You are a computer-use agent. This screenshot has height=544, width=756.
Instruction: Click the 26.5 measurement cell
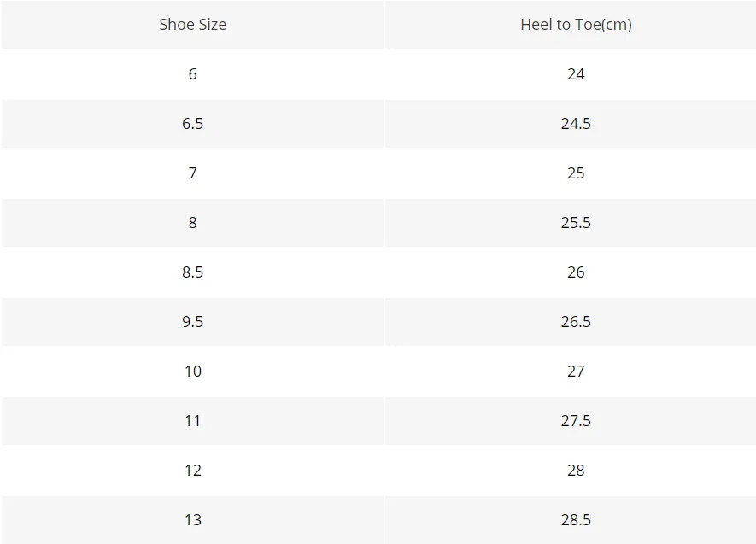[576, 322]
